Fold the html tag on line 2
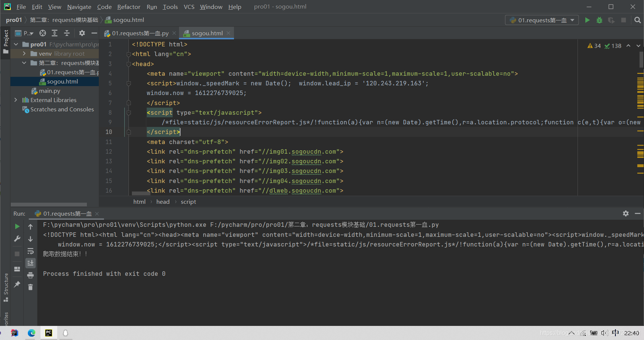This screenshot has height=340, width=644. coord(129,54)
